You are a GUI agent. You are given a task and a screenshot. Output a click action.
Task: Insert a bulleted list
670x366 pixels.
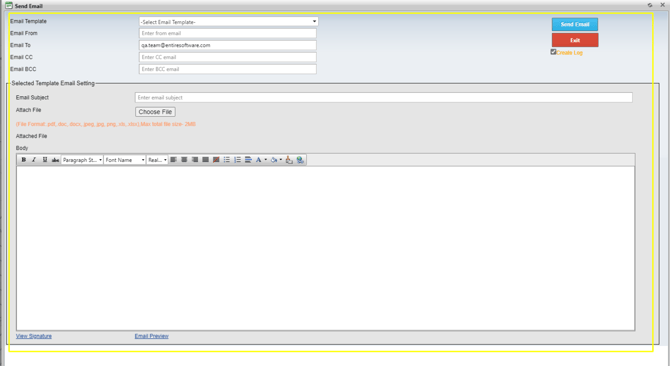click(x=227, y=160)
